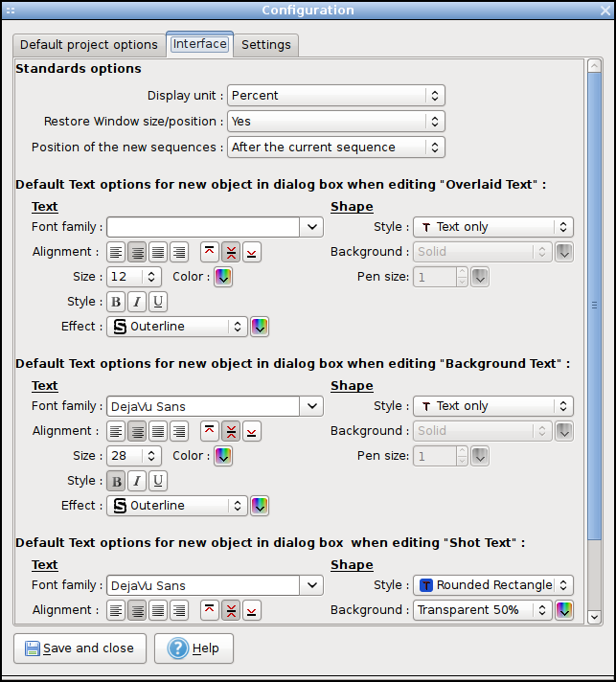
Task: Expand Shot Text Font family dropdown arrow
Action: (x=311, y=585)
